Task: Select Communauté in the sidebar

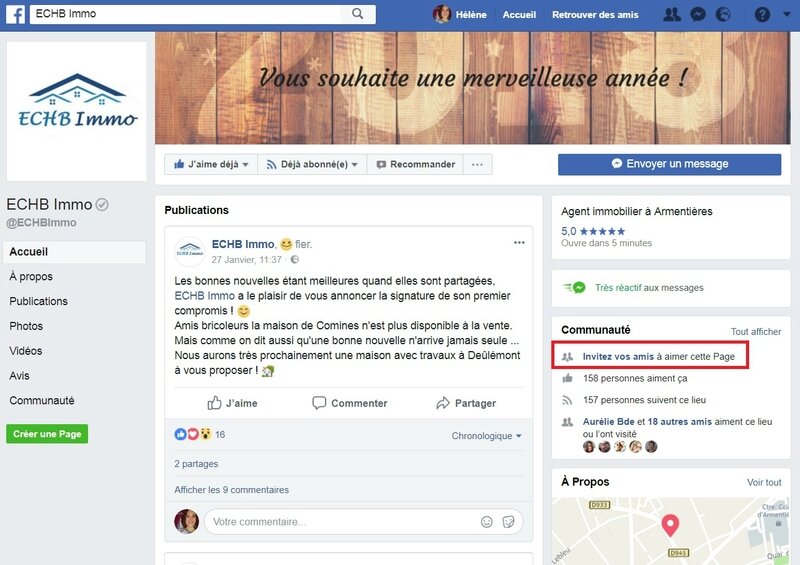Action: click(42, 401)
